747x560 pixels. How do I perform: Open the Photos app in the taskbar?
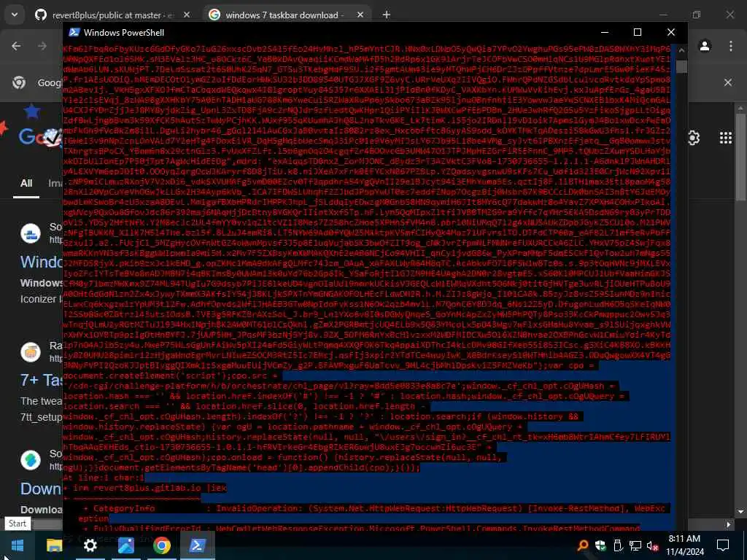click(125, 545)
